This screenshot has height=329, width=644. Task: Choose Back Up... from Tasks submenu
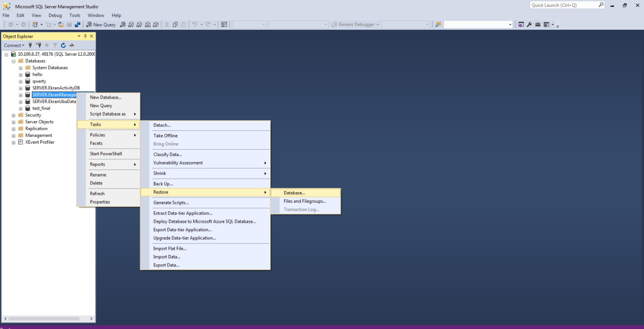coord(163,184)
